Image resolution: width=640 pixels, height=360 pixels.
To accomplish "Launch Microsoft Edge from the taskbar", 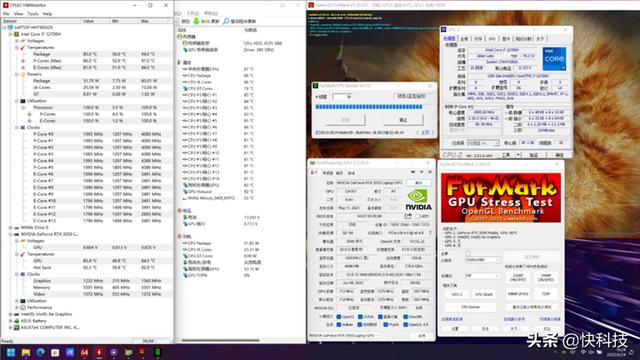I will pos(40,352).
